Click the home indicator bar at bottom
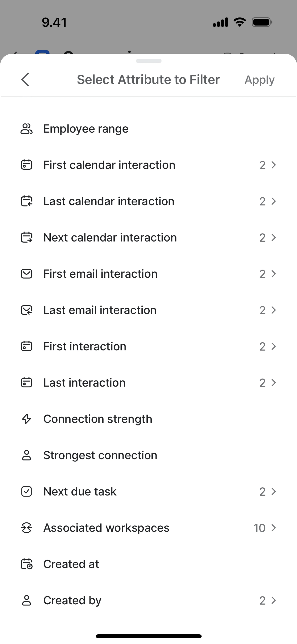This screenshot has height=644, width=297. pos(148,636)
